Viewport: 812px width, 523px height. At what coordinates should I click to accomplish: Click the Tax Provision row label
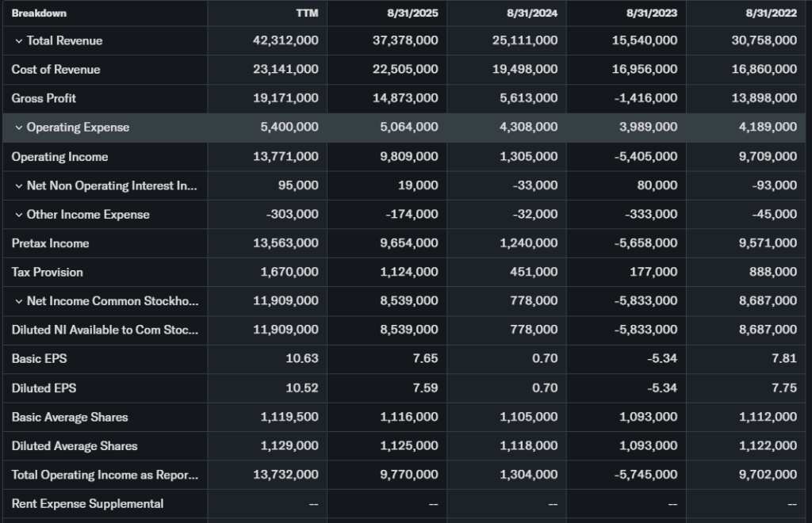[x=47, y=272]
